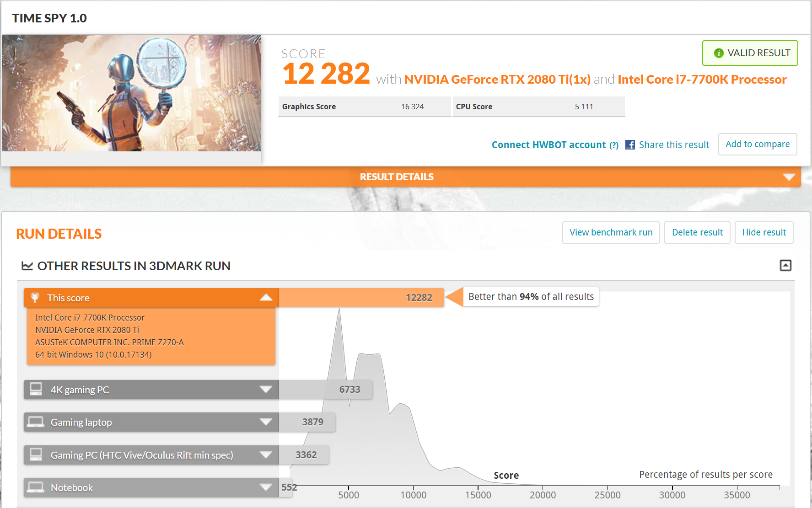Click Hide result button

coord(764,233)
